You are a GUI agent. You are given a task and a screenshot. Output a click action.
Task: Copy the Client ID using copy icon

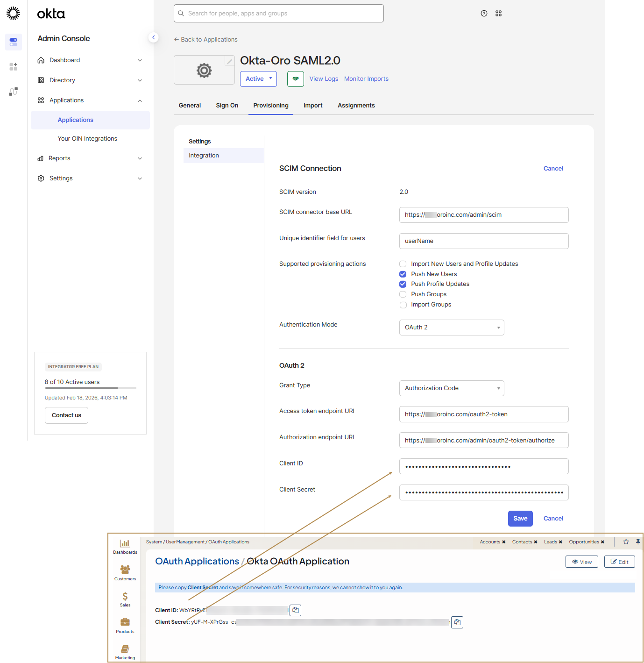295,610
